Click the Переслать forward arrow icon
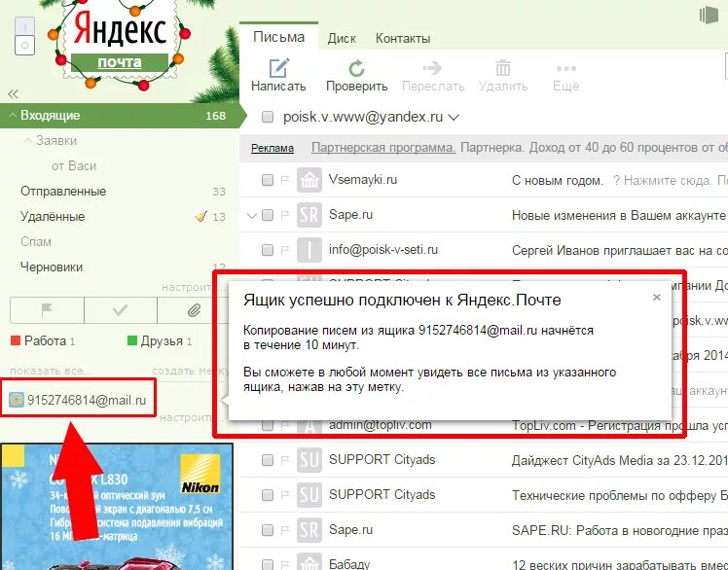728x570 pixels. [432, 68]
